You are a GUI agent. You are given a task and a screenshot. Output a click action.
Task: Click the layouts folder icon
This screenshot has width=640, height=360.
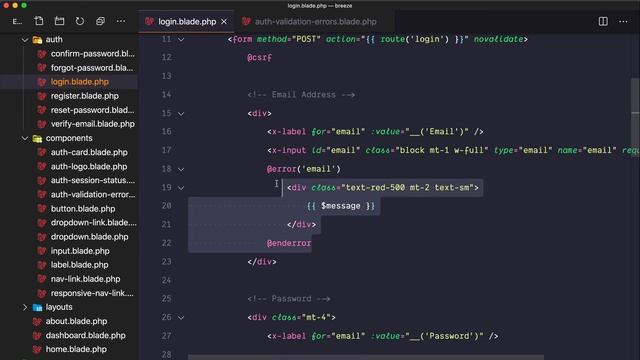37,307
